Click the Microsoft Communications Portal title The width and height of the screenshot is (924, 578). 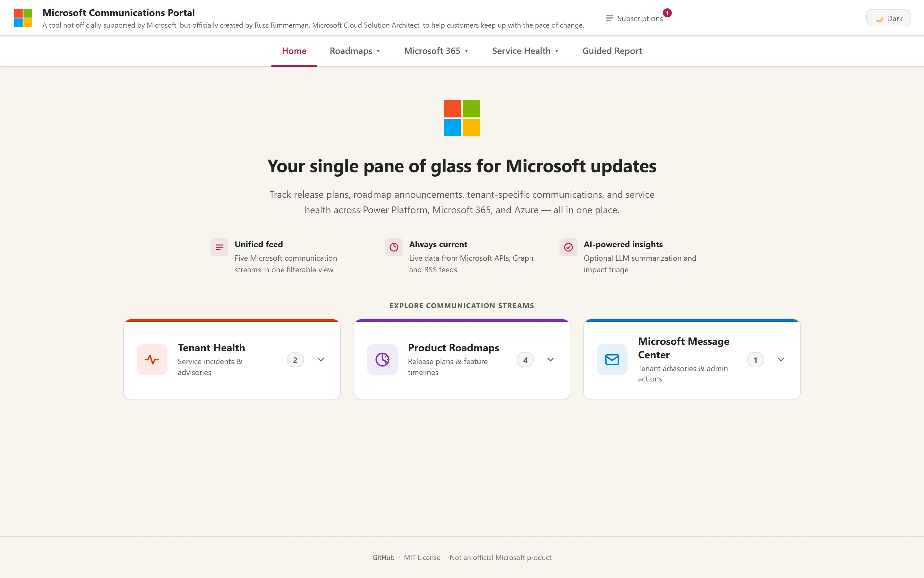118,13
